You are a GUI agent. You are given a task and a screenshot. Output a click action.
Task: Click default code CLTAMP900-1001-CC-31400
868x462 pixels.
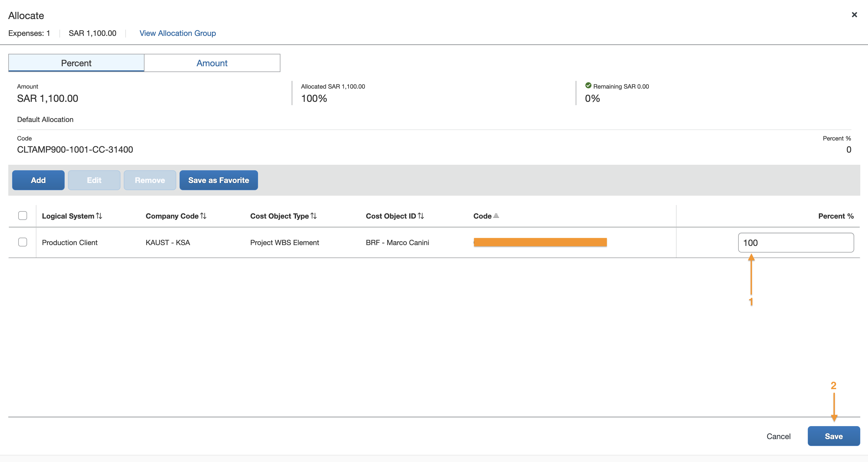pyautogui.click(x=75, y=150)
